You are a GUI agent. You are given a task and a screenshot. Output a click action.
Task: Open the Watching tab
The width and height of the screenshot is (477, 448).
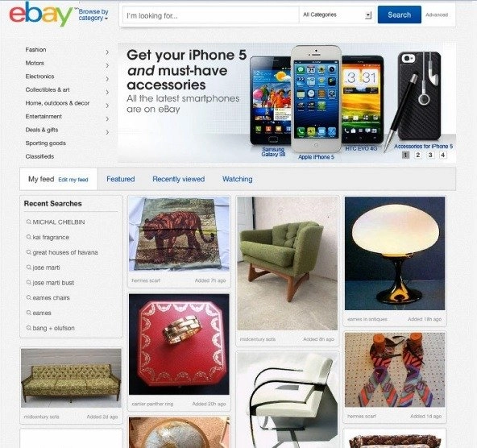click(237, 179)
